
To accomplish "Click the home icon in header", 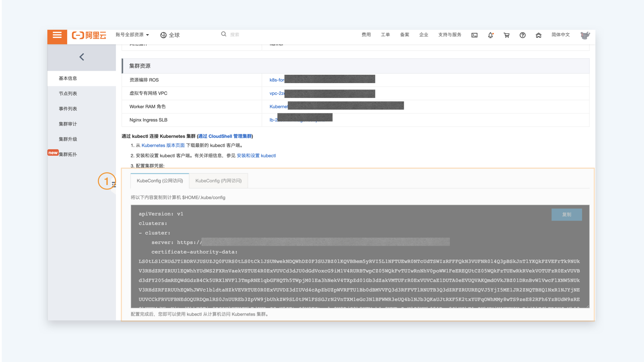I will point(539,35).
